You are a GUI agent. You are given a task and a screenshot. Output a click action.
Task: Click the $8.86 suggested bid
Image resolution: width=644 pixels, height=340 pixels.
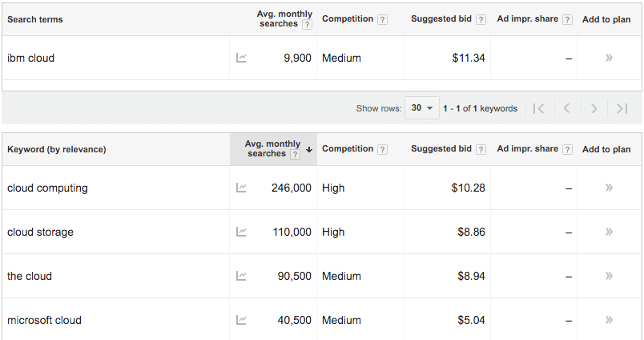coord(472,232)
